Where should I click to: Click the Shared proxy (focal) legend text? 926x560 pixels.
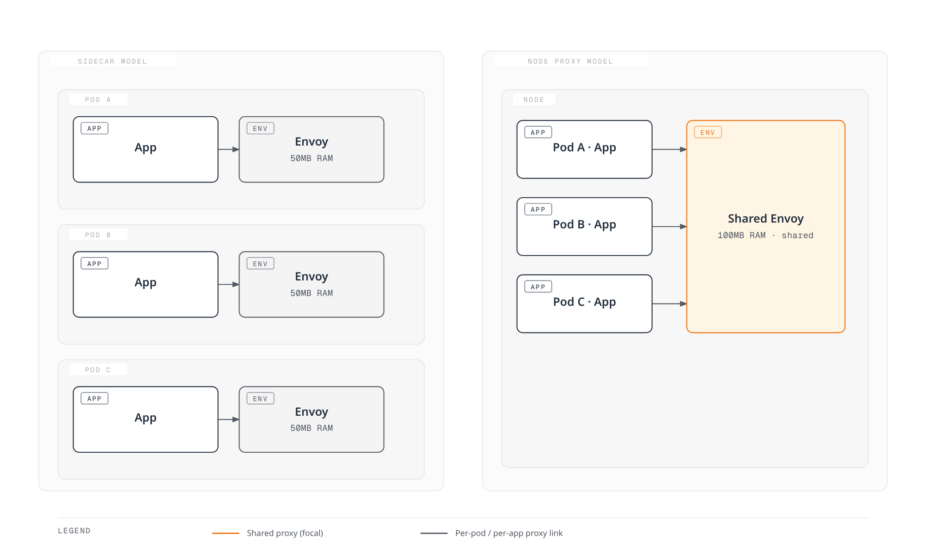click(x=285, y=533)
